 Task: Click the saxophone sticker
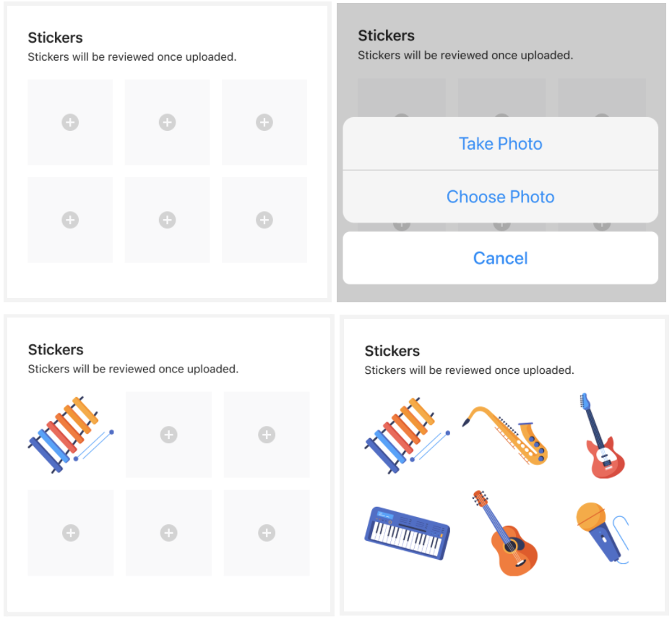(505, 435)
